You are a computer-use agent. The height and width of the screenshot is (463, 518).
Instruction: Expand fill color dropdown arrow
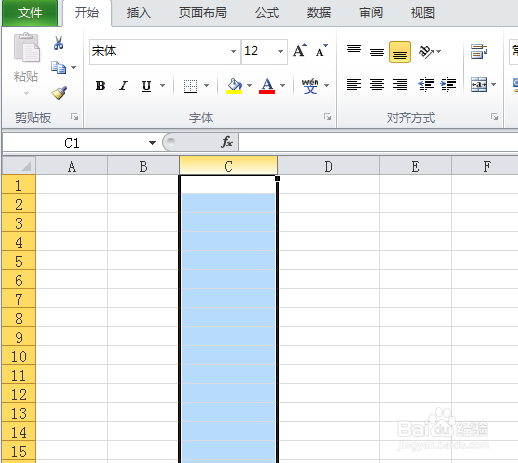coord(249,86)
